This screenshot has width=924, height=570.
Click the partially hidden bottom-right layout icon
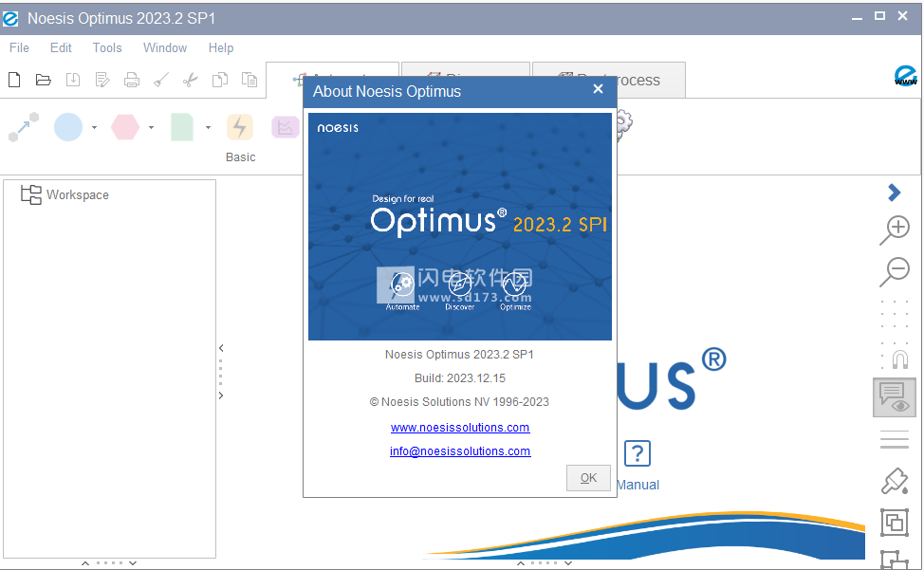(x=895, y=560)
